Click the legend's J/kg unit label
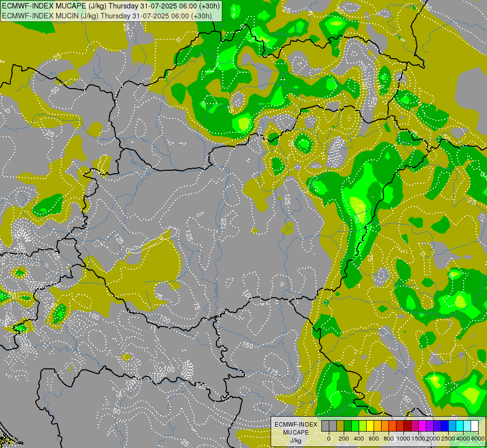487x448 pixels. coord(296,441)
